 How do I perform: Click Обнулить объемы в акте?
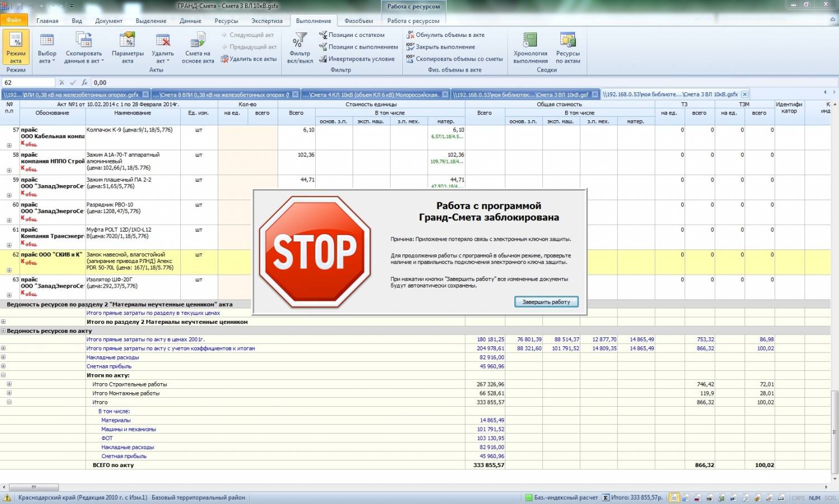[446, 35]
